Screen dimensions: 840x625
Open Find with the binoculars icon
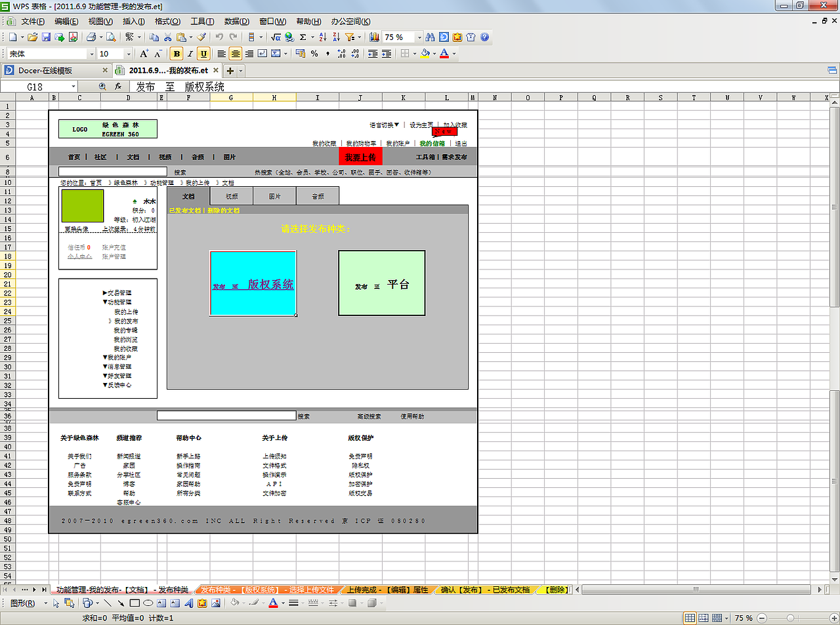pyautogui.click(x=430, y=37)
